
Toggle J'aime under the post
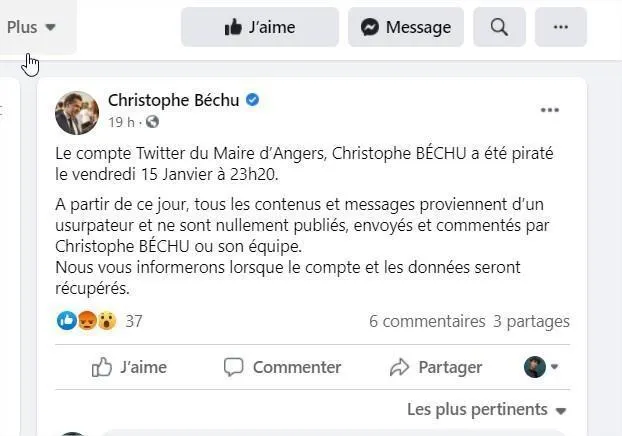[x=130, y=367]
